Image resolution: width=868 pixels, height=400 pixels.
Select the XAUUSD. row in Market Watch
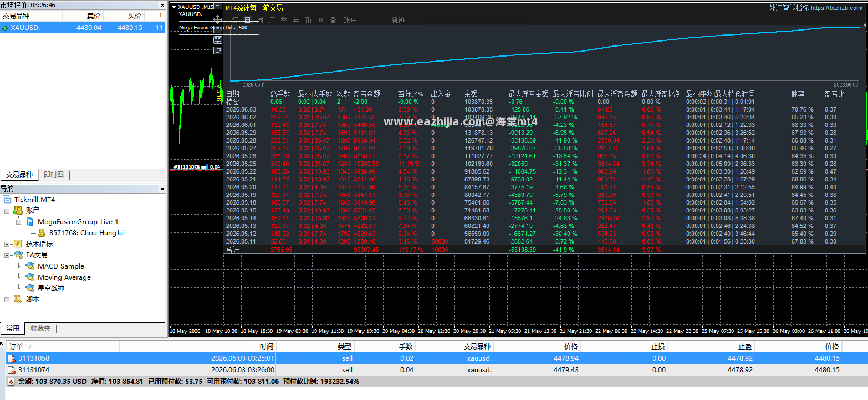[x=83, y=28]
